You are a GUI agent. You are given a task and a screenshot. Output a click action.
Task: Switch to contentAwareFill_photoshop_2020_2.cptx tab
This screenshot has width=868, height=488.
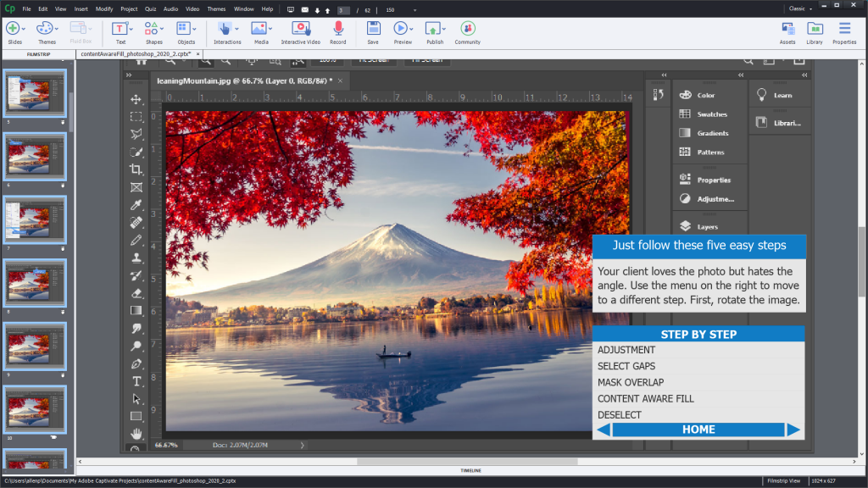coord(136,53)
